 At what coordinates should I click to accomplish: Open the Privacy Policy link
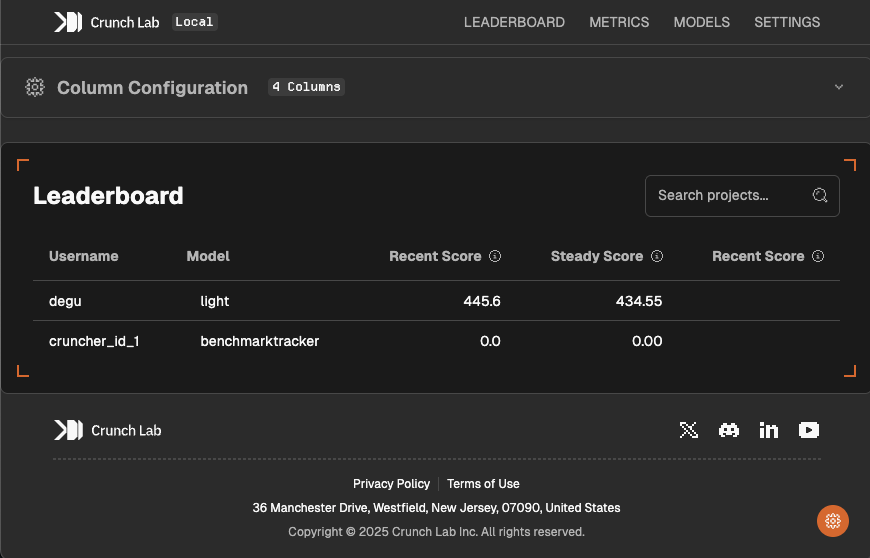pyautogui.click(x=391, y=484)
